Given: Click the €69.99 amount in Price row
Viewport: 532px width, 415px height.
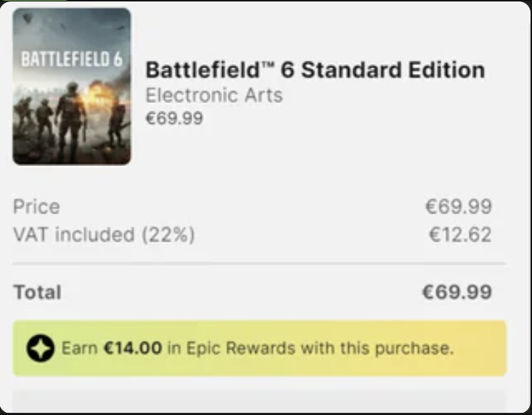Looking at the screenshot, I should coord(458,207).
